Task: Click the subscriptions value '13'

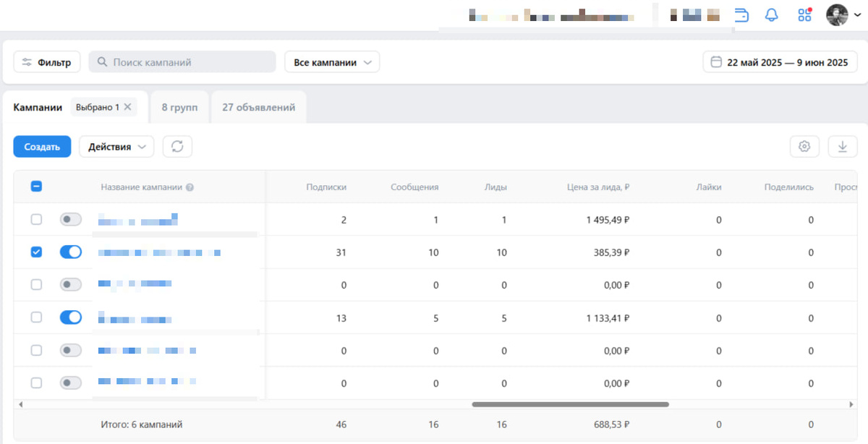Action: (x=341, y=318)
